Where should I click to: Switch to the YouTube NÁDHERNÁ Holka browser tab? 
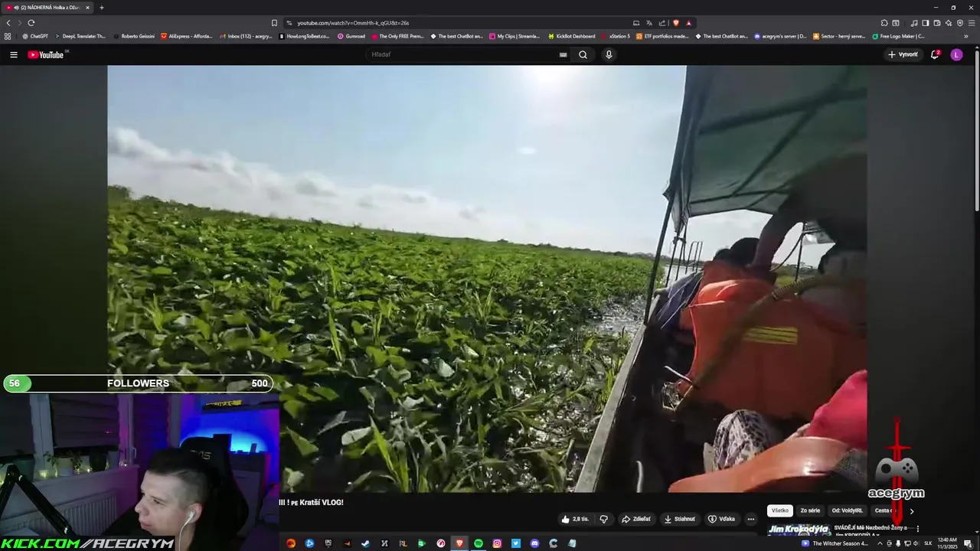point(47,8)
